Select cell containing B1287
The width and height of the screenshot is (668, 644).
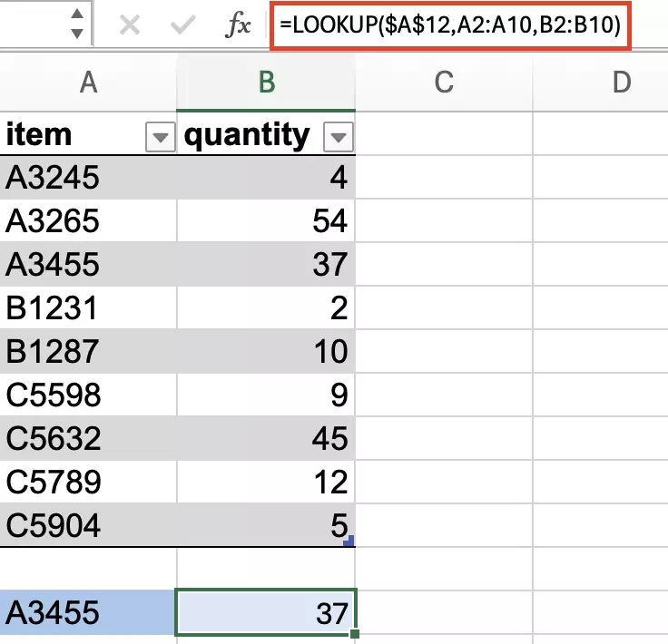pos(88,351)
